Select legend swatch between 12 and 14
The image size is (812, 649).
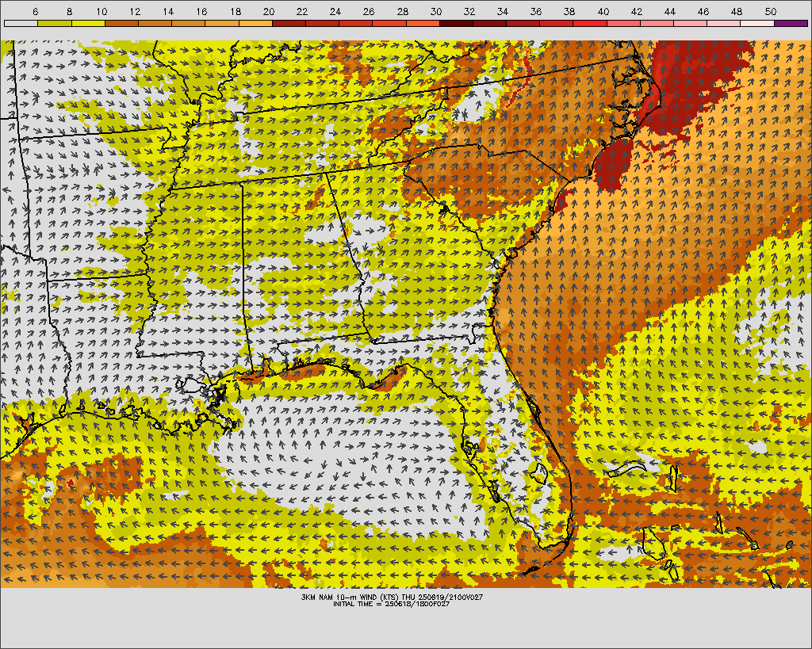[155, 23]
